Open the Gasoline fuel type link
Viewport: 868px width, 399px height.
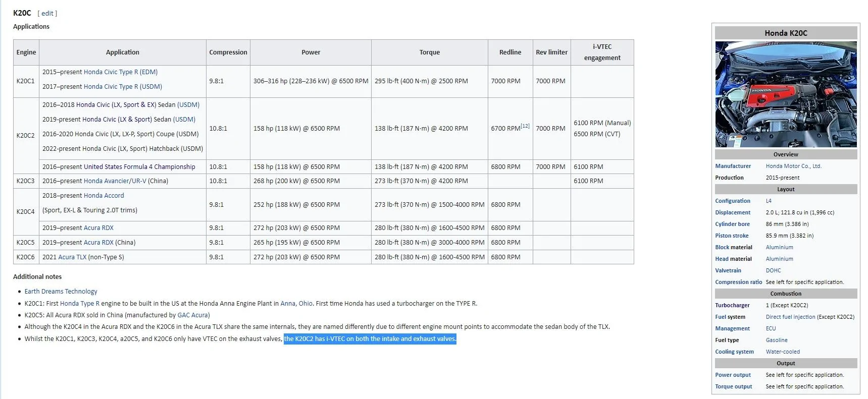777,340
